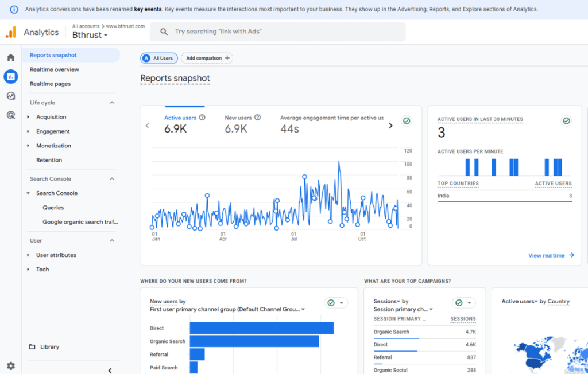Image resolution: width=588 pixels, height=374 pixels.
Task: Go to next metric with right arrow
Action: click(x=390, y=126)
